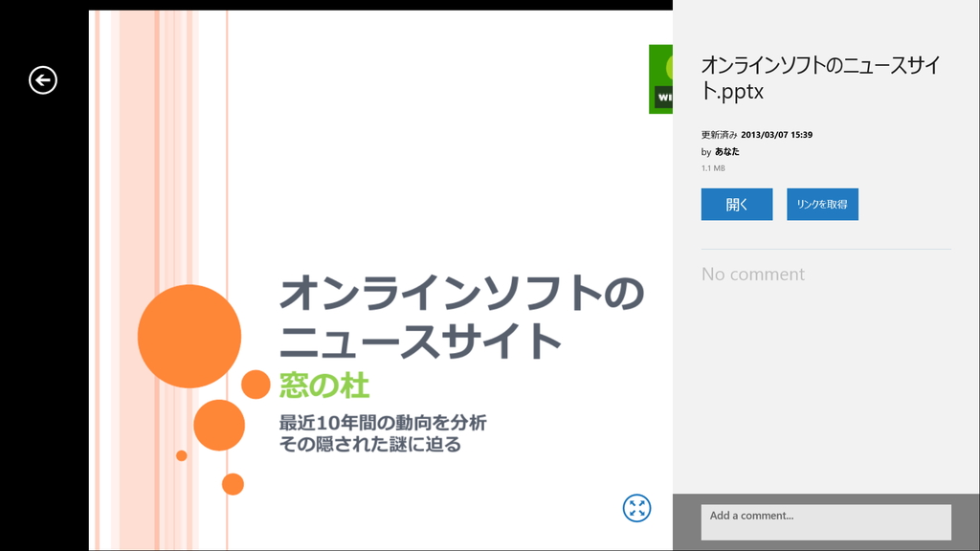Select the slide title オンラインソフトのニュースサイト

point(461,314)
